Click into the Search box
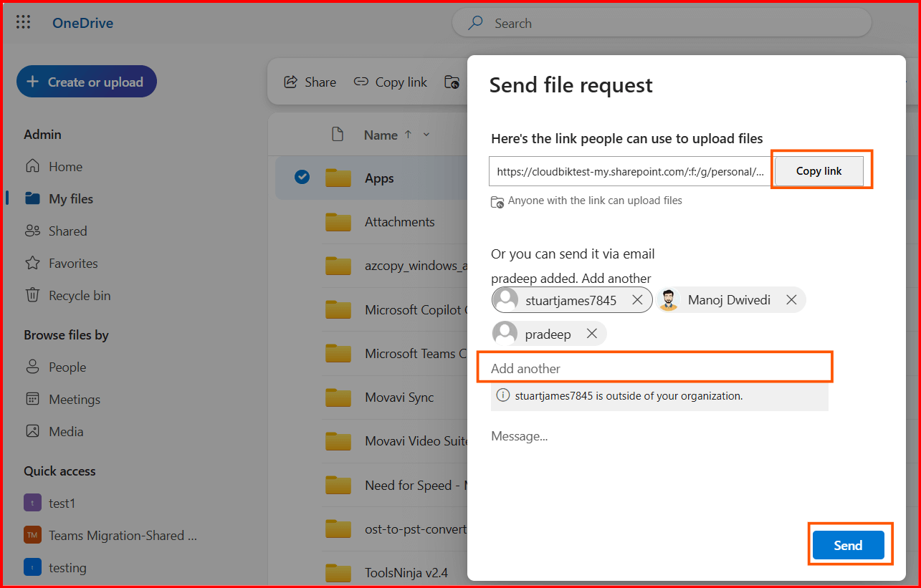 click(x=662, y=24)
